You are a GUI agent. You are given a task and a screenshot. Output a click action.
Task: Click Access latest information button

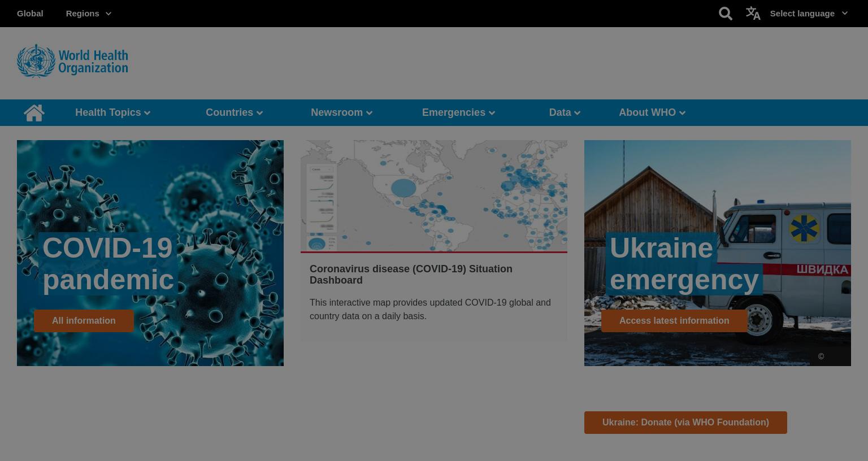tap(674, 321)
